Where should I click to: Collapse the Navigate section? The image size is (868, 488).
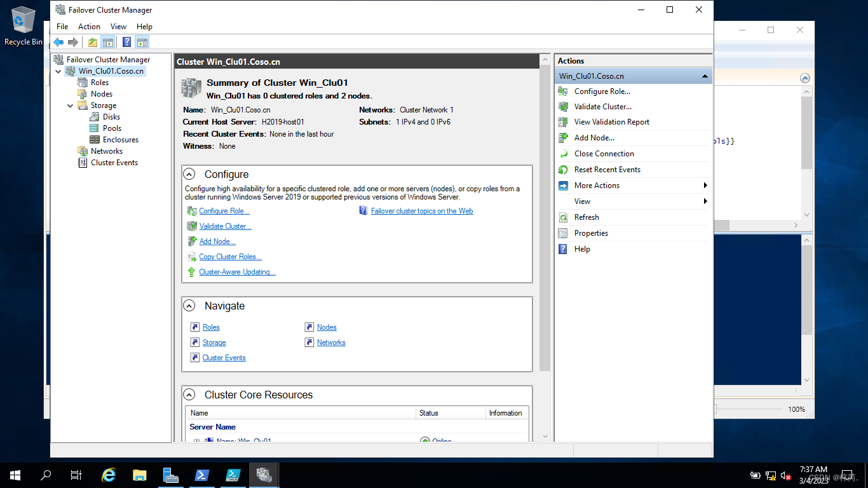[x=189, y=306]
